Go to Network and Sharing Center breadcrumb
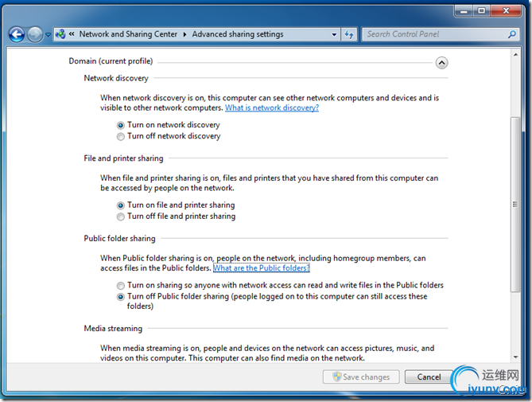 128,34
